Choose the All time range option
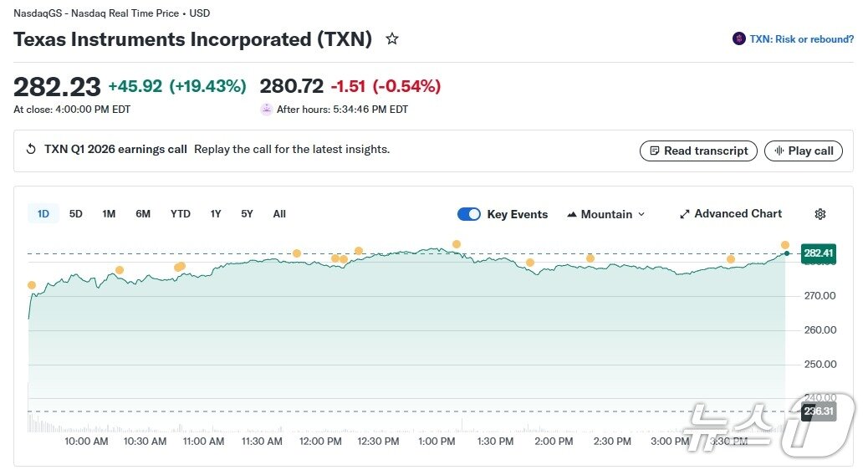Screen dimensions: 868x470 (279, 214)
